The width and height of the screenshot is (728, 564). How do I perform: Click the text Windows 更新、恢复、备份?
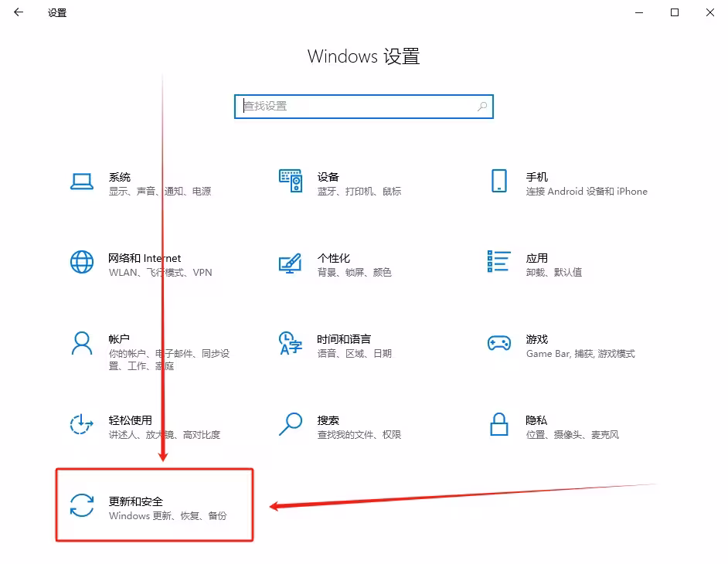pos(168,516)
